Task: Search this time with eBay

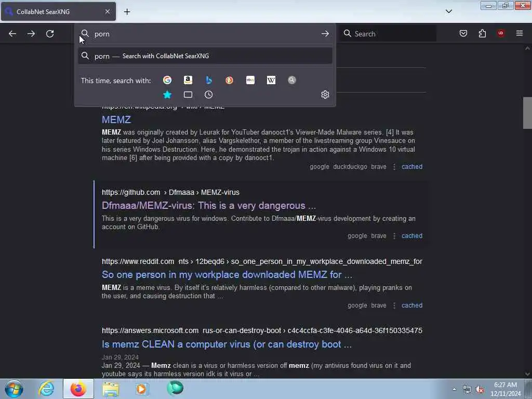Action: pyautogui.click(x=250, y=80)
